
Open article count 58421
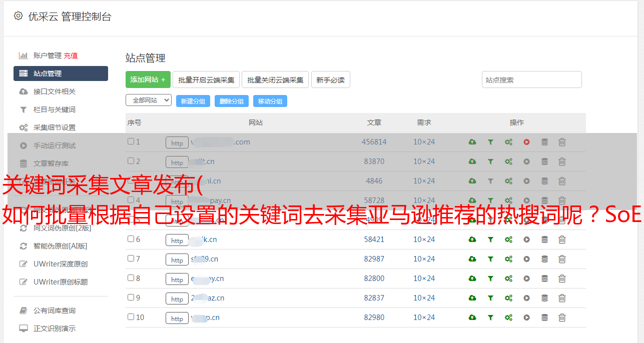pyautogui.click(x=374, y=239)
